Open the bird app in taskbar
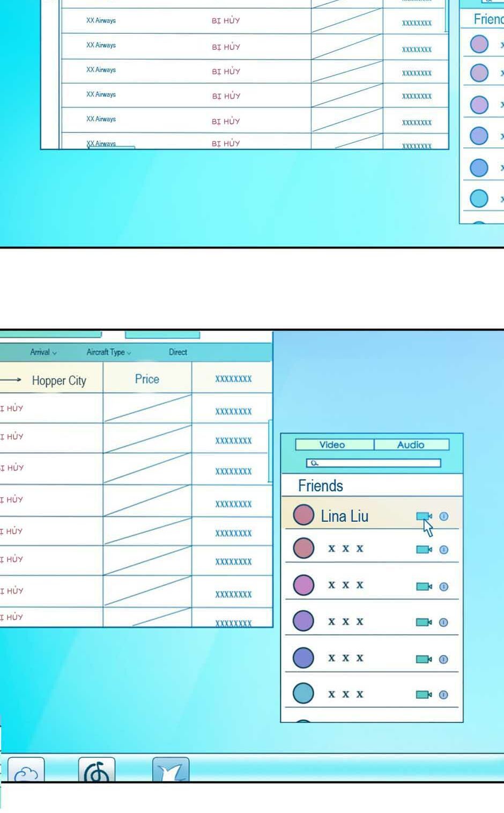Screen dimensions: 504x813 171,770
